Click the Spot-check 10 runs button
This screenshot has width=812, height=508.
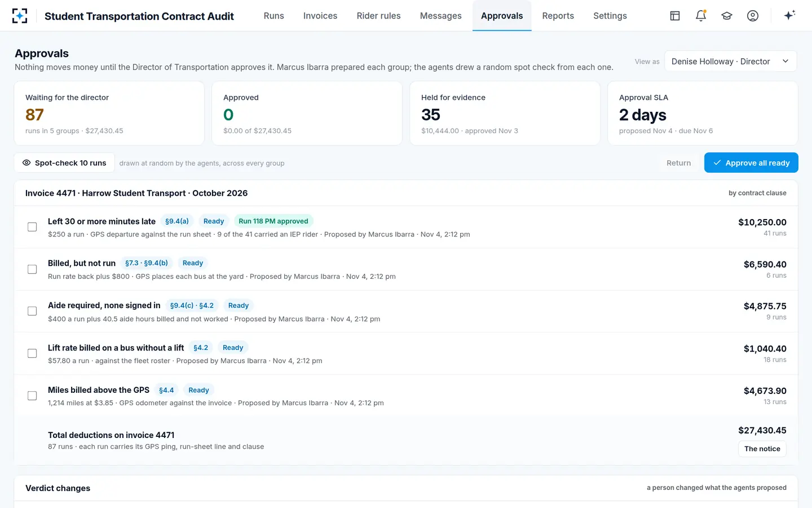tap(64, 163)
